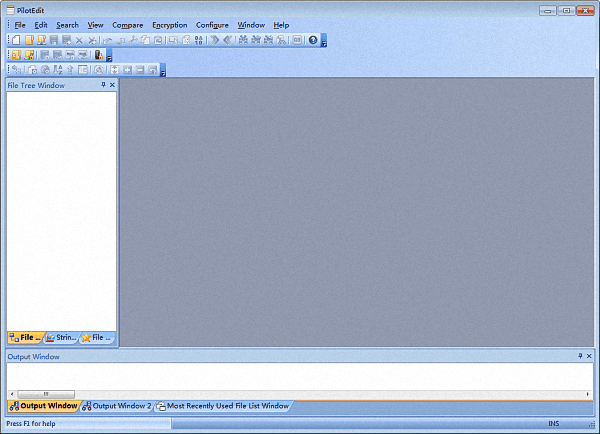Screen dimensions: 600x434
Task: Open the Encryption menu
Action: (169, 25)
